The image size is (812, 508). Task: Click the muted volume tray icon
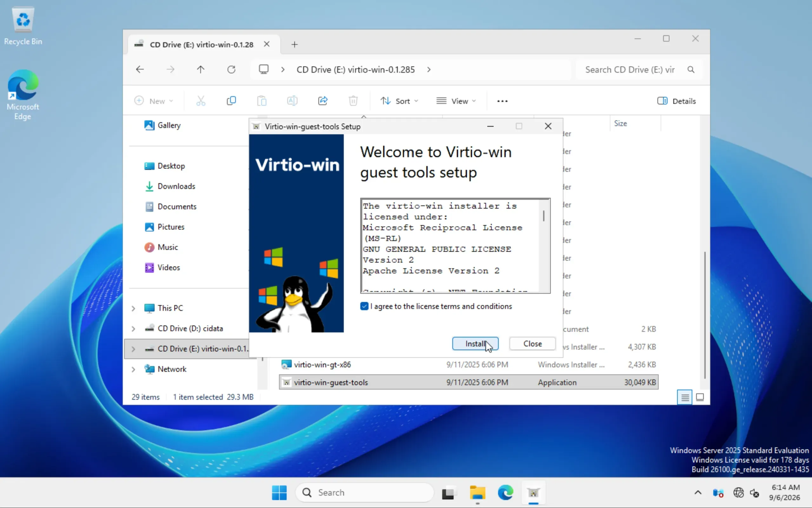pyautogui.click(x=755, y=493)
